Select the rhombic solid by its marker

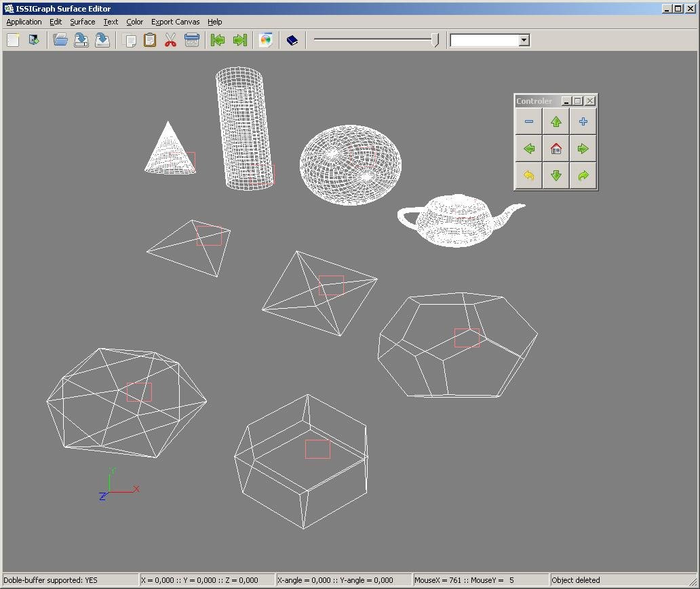[318, 449]
